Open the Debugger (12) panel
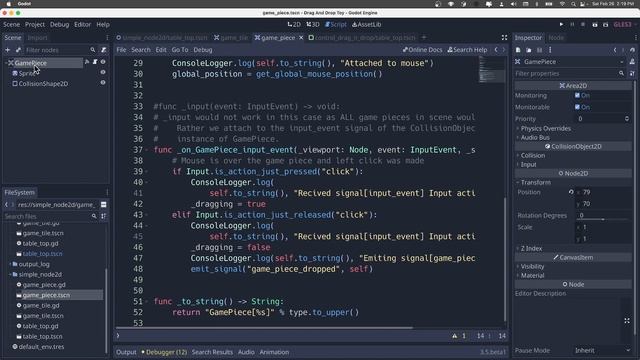 pos(164,352)
